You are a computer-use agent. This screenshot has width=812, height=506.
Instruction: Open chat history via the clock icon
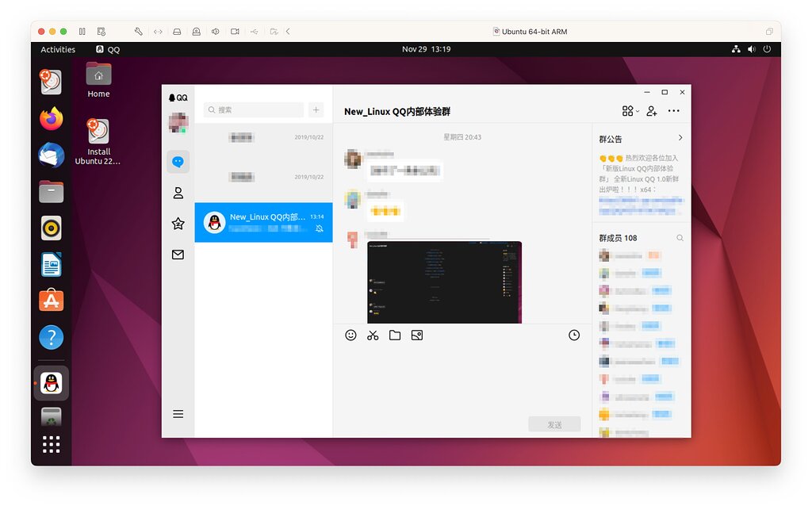[574, 335]
